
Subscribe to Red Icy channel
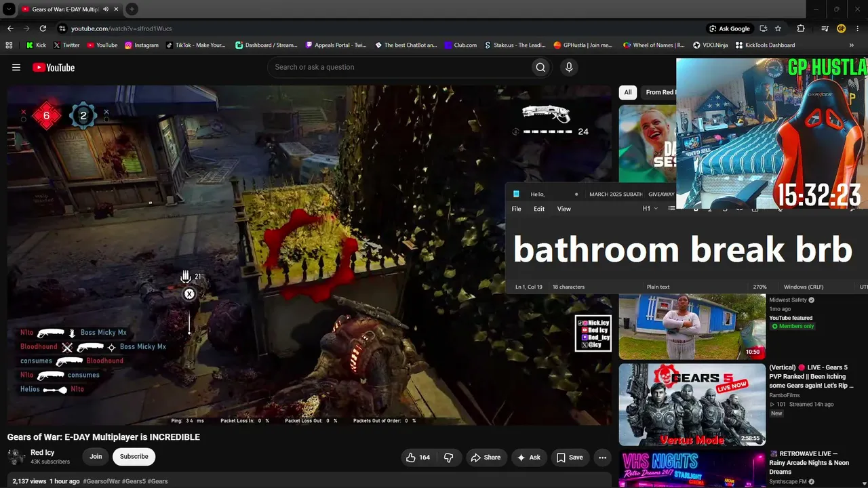[x=134, y=457]
